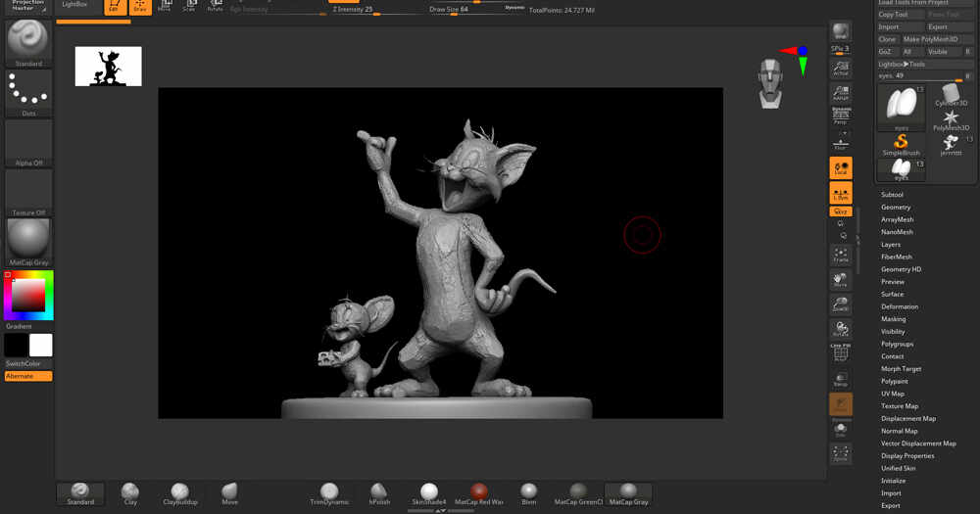Viewport: 980px width, 514px height.
Task: Click Copy Tool button
Action: click(x=901, y=15)
